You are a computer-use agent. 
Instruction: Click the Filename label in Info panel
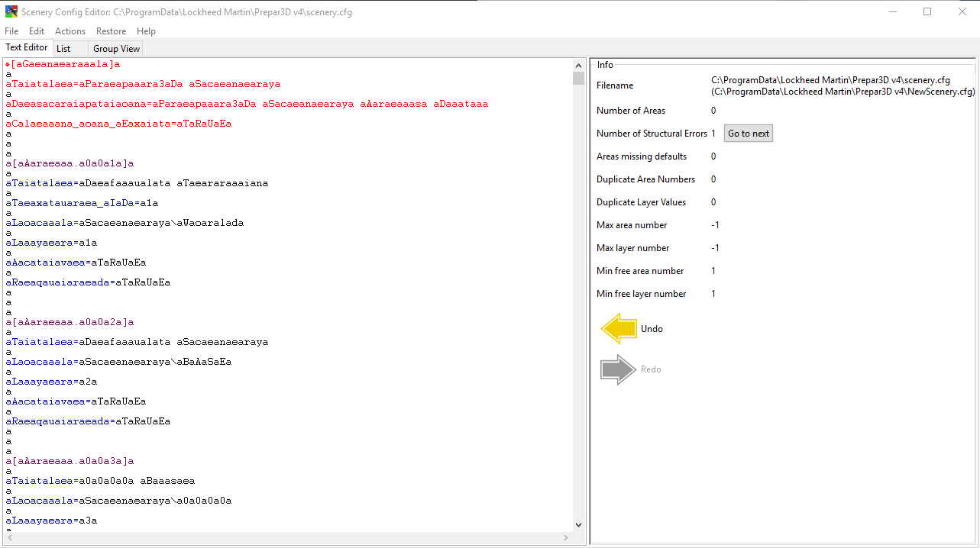615,85
